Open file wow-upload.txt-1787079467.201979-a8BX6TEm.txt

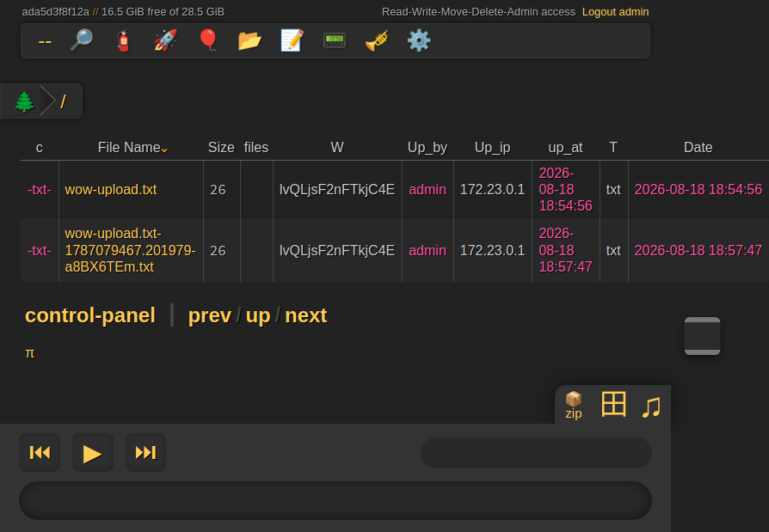pyautogui.click(x=131, y=250)
